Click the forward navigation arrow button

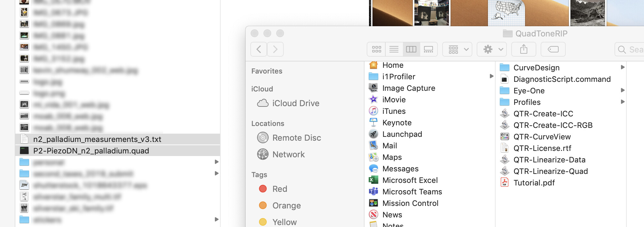(x=275, y=49)
